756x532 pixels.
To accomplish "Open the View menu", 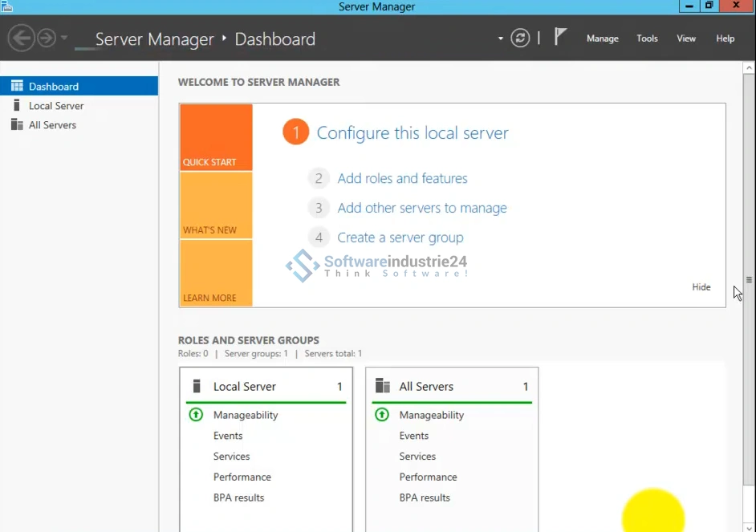I will (686, 39).
